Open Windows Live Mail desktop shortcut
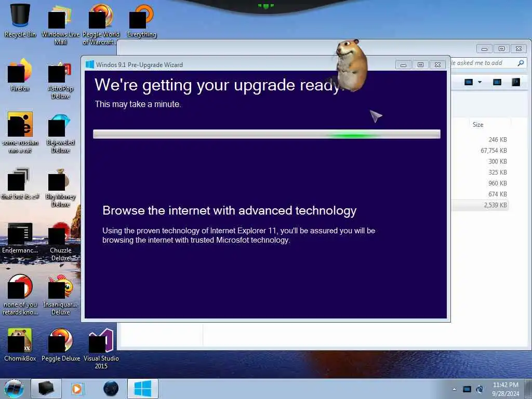Screen dimensions: 532x399 (60, 24)
